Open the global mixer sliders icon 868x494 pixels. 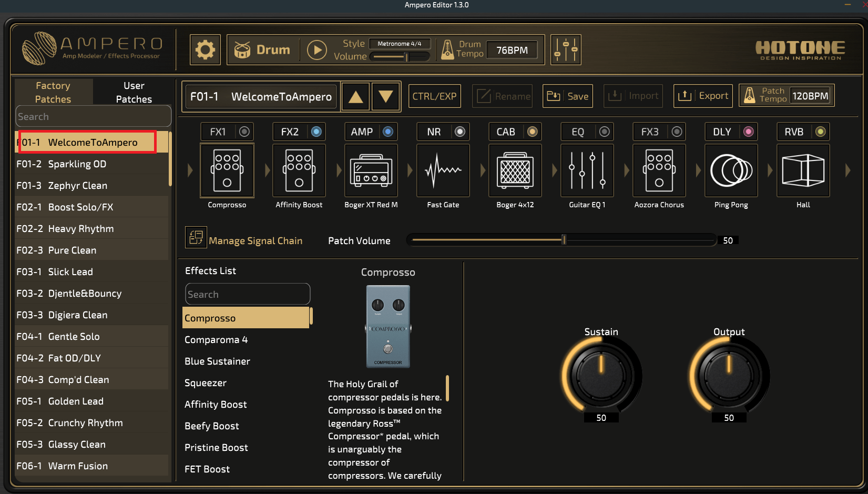point(566,50)
